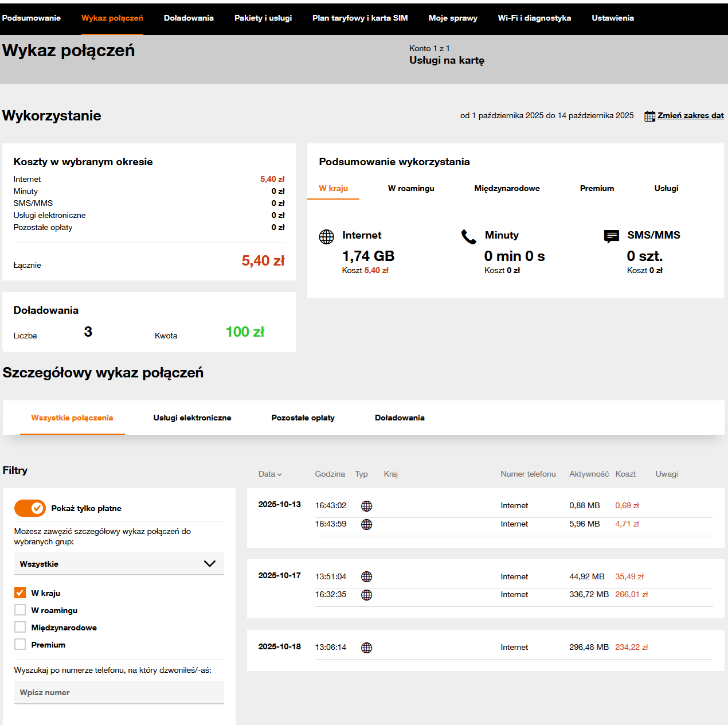Uncheck the W kraju filter checkbox
The width and height of the screenshot is (728, 725).
click(x=20, y=593)
